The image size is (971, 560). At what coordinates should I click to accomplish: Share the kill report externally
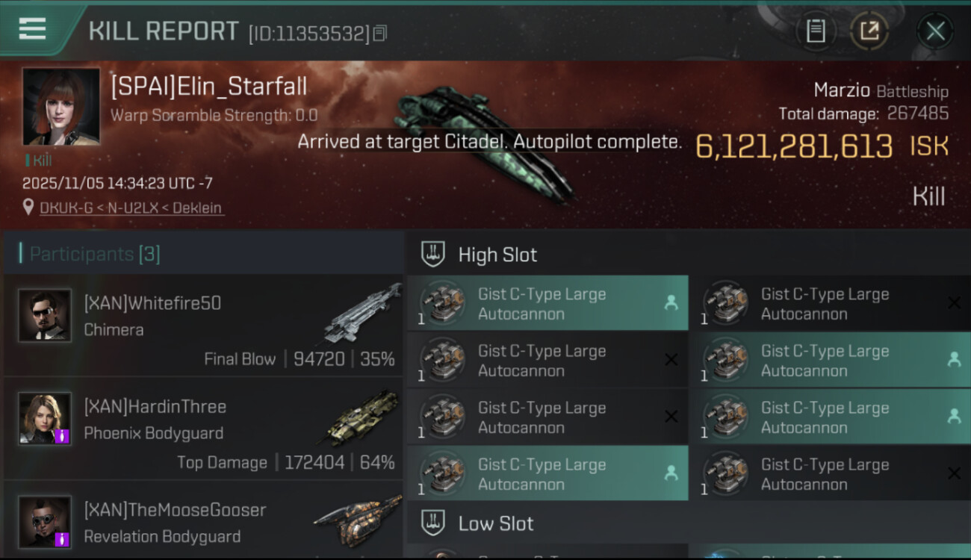[x=869, y=31]
